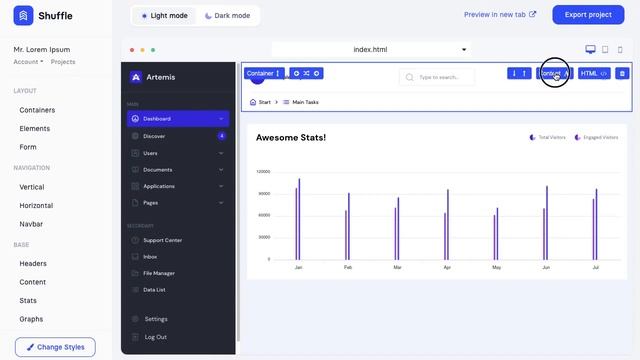Image resolution: width=640 pixels, height=360 pixels.
Task: Expand the Applications menu chevron
Action: tap(221, 186)
